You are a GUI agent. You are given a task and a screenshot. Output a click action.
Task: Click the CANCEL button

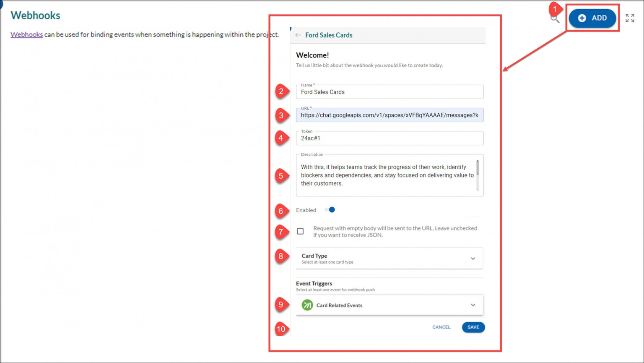pos(441,327)
